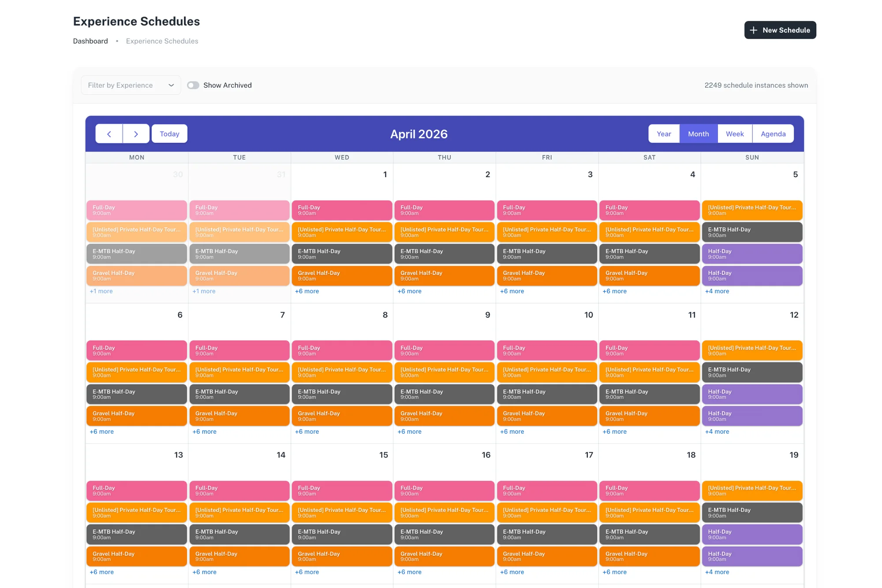Open the Filter by Experience chevron
The height and width of the screenshot is (588, 882).
[x=172, y=85]
